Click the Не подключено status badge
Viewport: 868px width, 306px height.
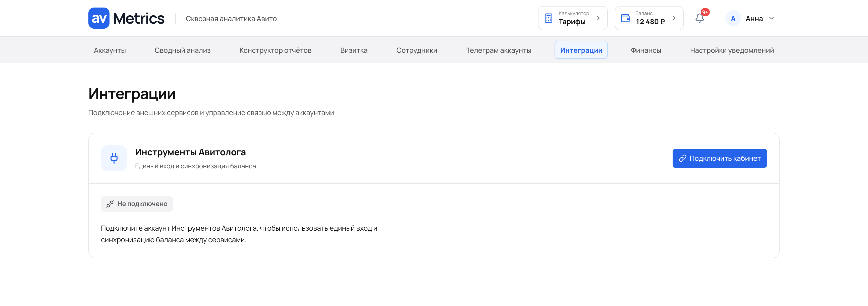(137, 204)
